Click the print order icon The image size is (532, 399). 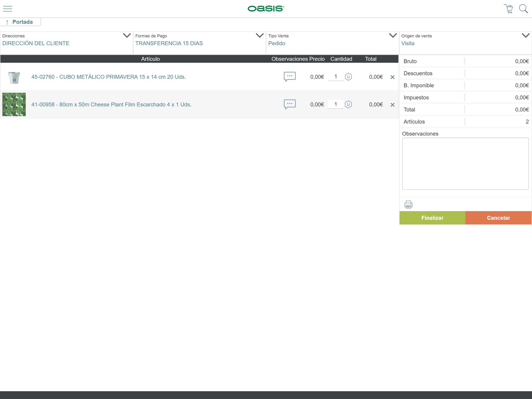408,205
